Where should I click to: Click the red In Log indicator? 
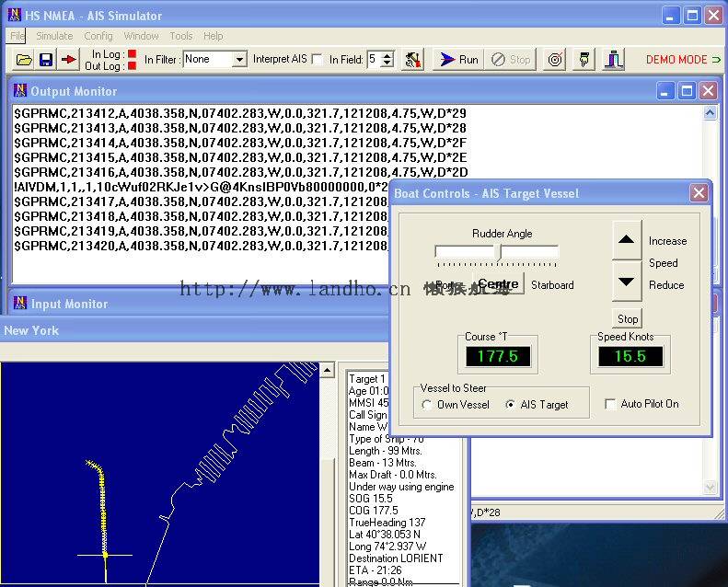132,54
